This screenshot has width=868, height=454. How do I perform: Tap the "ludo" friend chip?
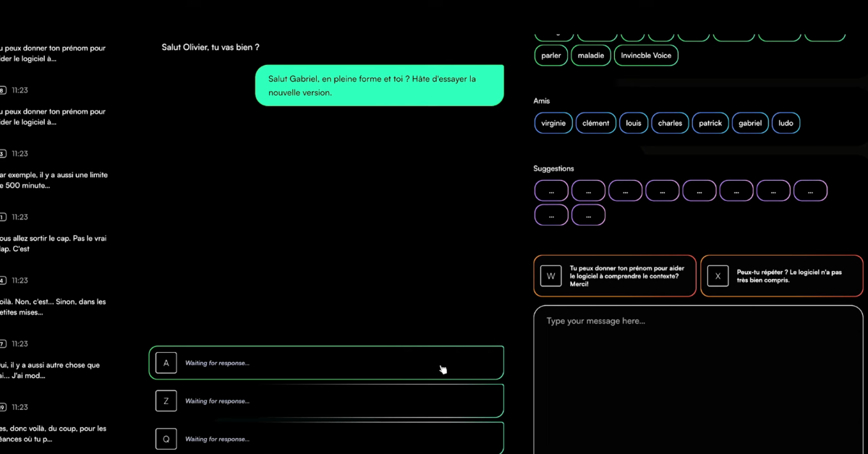point(786,123)
